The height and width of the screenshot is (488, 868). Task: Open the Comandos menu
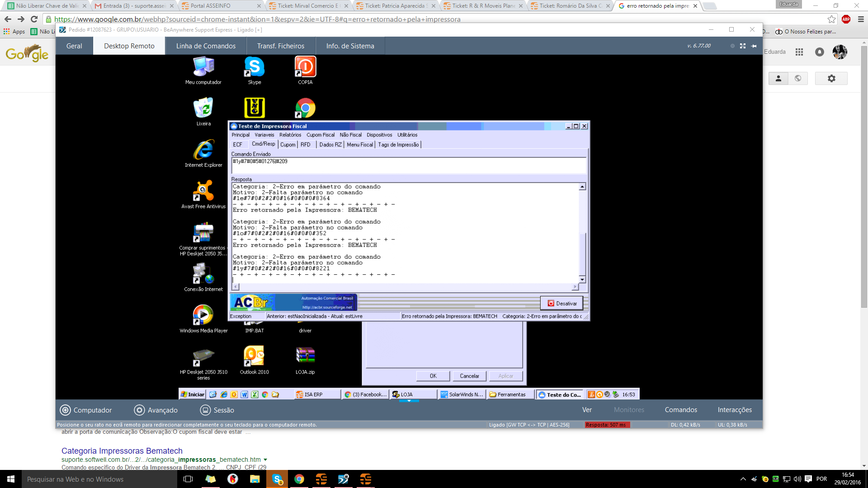pos(681,410)
